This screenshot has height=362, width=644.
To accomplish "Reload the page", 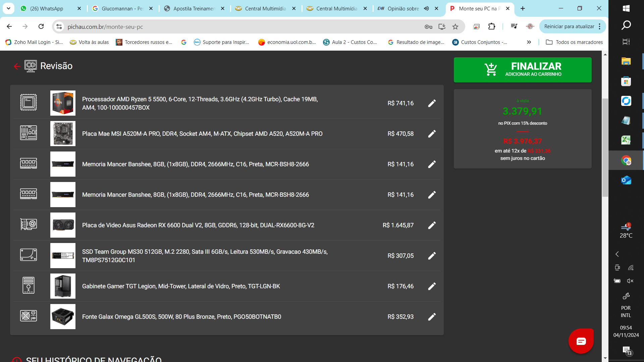I will pyautogui.click(x=41, y=26).
